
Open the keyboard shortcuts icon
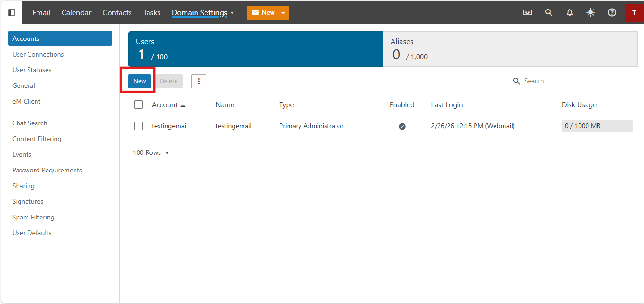(x=527, y=13)
